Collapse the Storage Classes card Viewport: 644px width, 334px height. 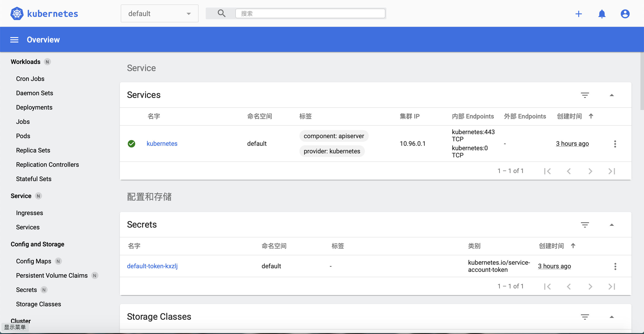coord(612,317)
